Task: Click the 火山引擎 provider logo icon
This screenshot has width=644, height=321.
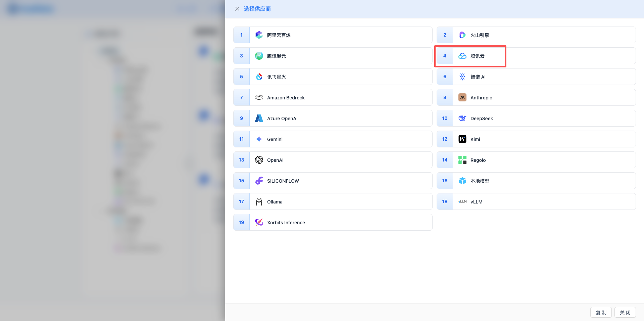Action: point(462,35)
